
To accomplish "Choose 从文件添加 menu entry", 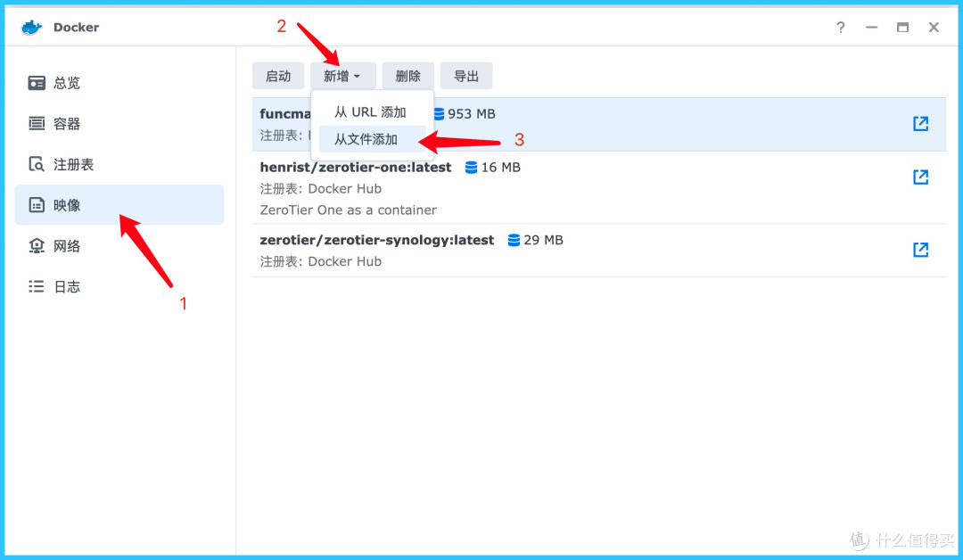I will [x=372, y=139].
